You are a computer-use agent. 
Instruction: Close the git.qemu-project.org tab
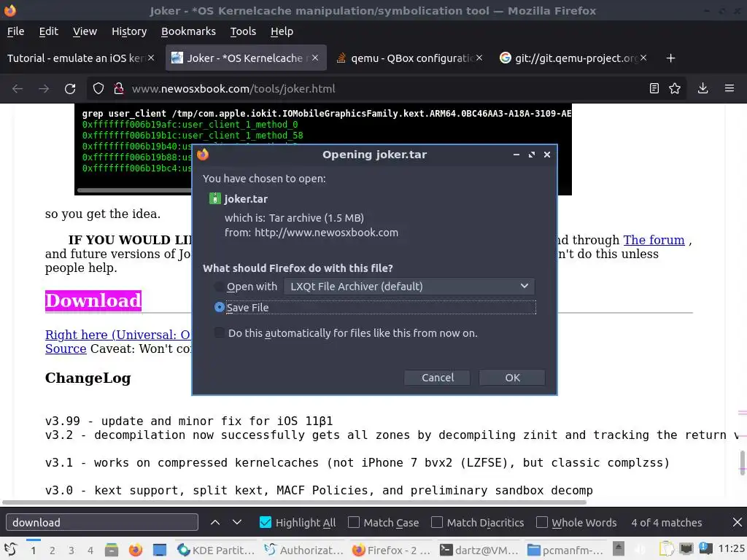click(643, 58)
